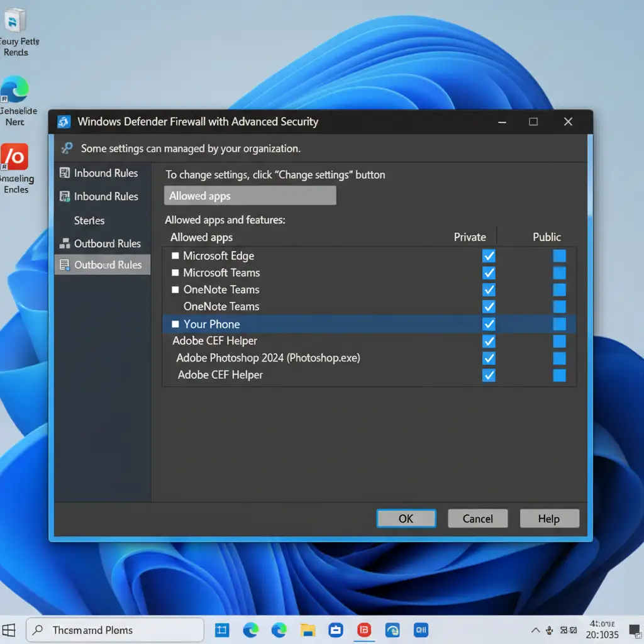Launch the red app icon on the taskbar

point(364,630)
